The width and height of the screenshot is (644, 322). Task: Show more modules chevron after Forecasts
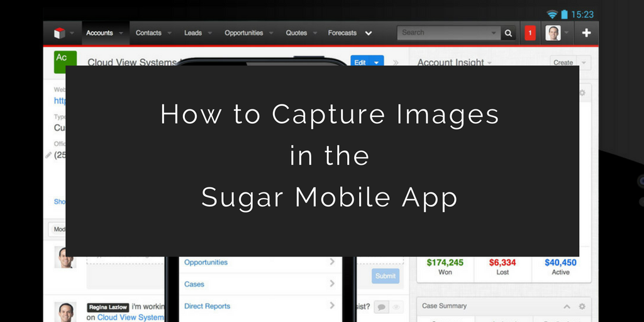369,33
